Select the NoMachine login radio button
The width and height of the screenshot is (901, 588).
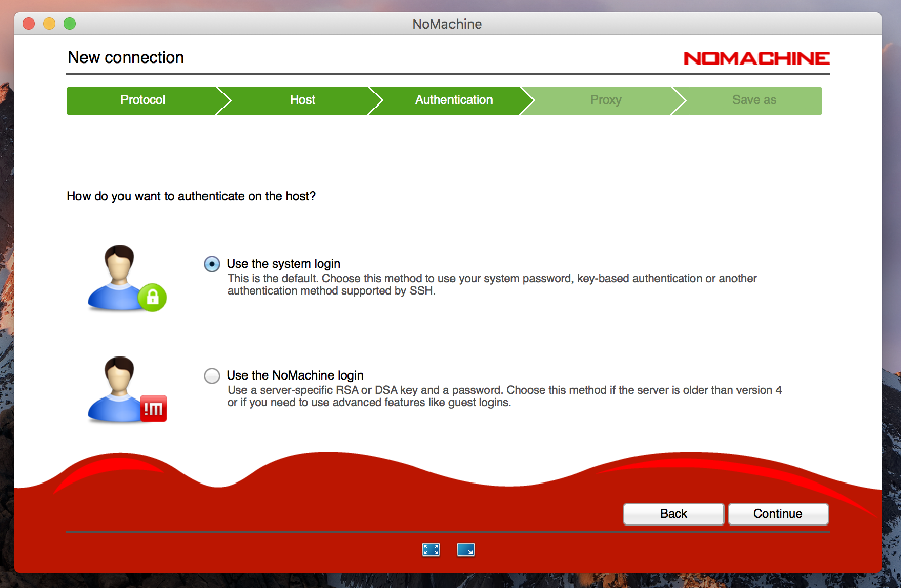pos(212,376)
